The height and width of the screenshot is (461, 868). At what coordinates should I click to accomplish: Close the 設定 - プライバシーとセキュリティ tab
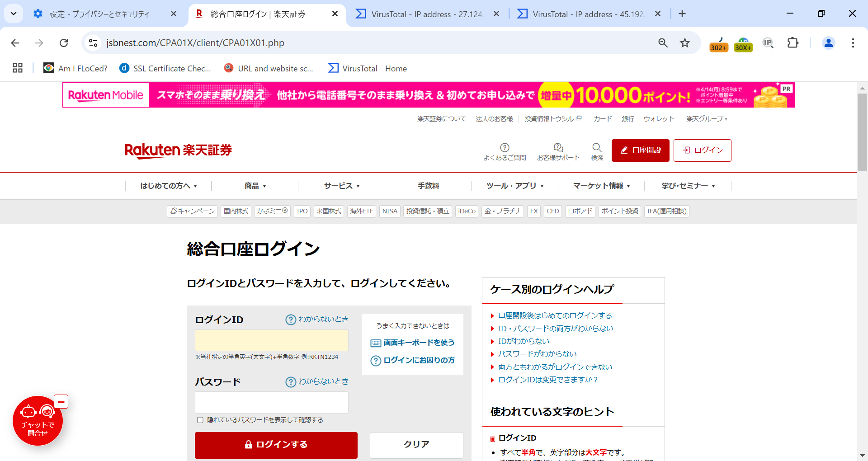[x=174, y=14]
